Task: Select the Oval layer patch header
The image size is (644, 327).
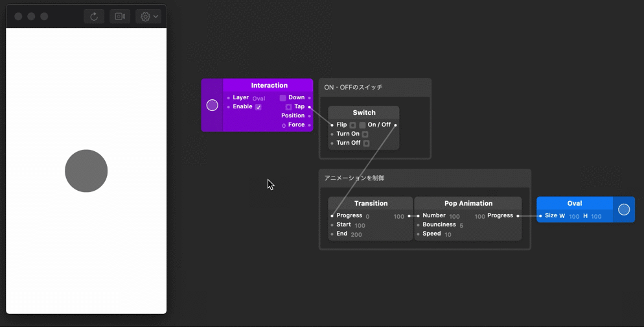Action: click(x=575, y=203)
